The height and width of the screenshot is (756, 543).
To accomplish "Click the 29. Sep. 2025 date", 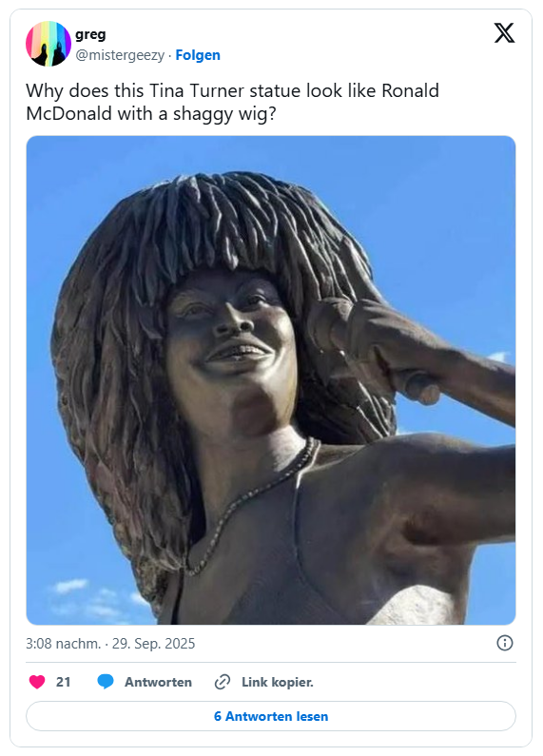I will 153,644.
